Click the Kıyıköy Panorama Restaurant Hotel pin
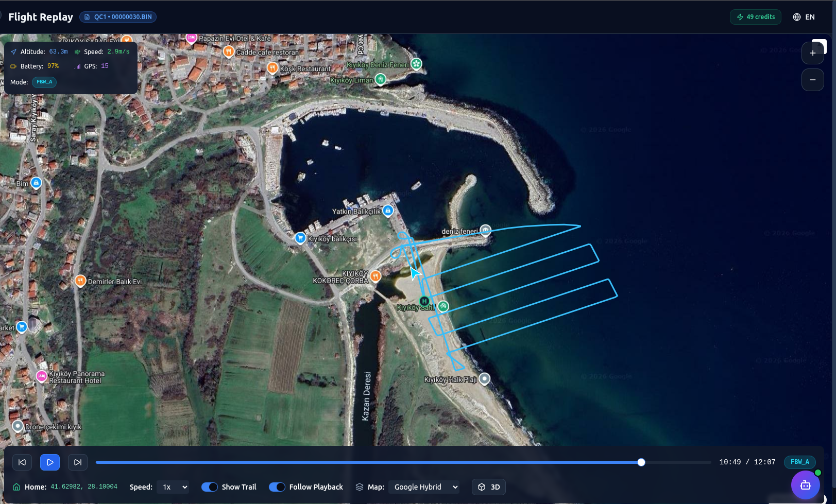 coord(42,376)
